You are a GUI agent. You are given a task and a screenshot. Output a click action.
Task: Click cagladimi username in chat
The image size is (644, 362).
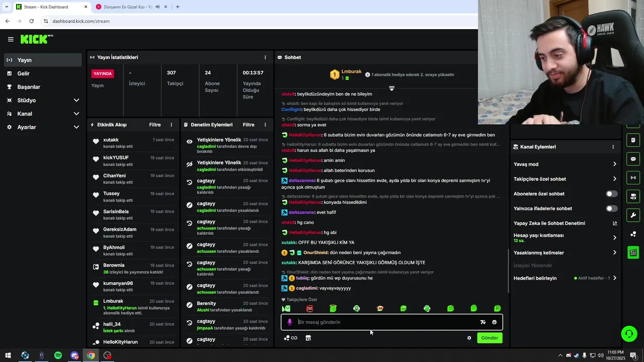click(x=306, y=288)
